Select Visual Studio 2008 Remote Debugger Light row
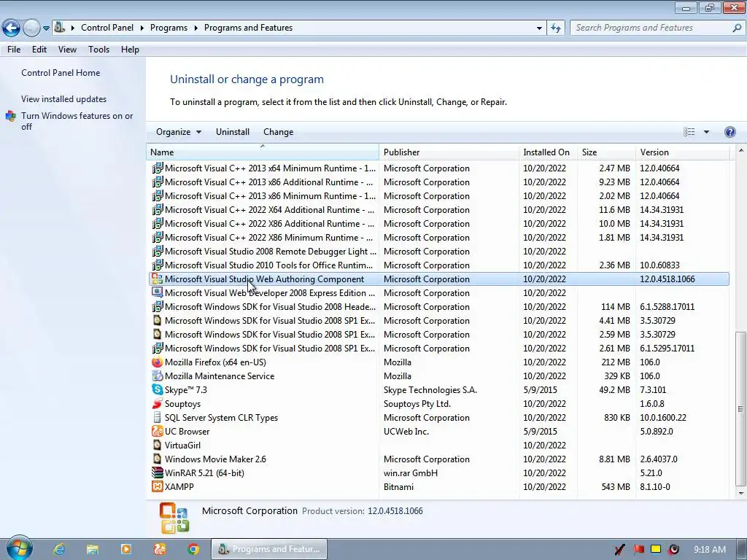 tap(438, 252)
